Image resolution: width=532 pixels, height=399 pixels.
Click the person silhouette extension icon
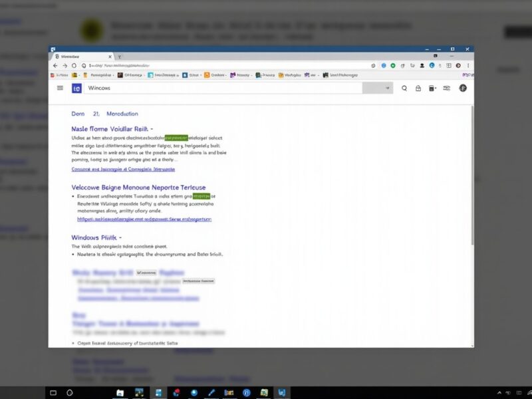422,65
